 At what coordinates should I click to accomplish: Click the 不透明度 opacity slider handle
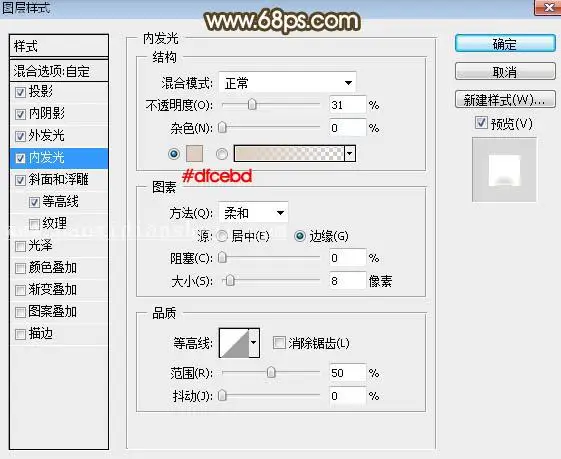pos(252,104)
